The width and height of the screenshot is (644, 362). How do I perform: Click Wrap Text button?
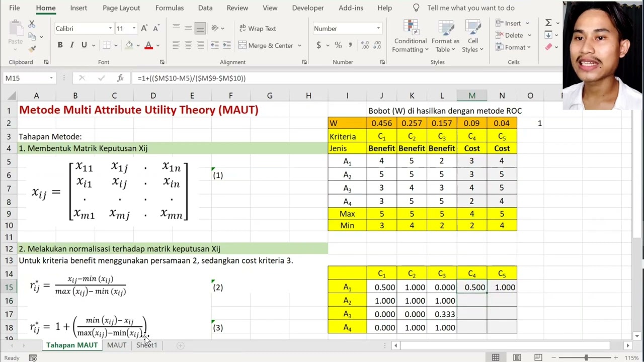pos(258,29)
